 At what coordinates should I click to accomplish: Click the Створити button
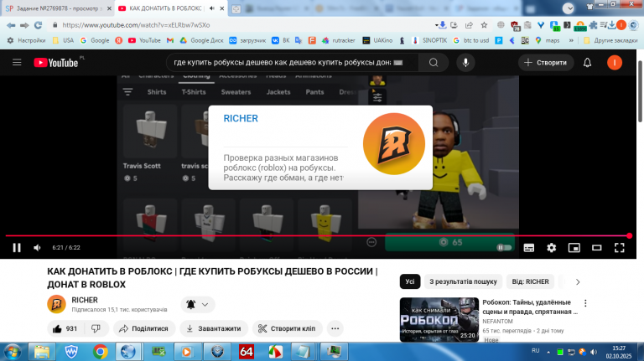tap(546, 62)
